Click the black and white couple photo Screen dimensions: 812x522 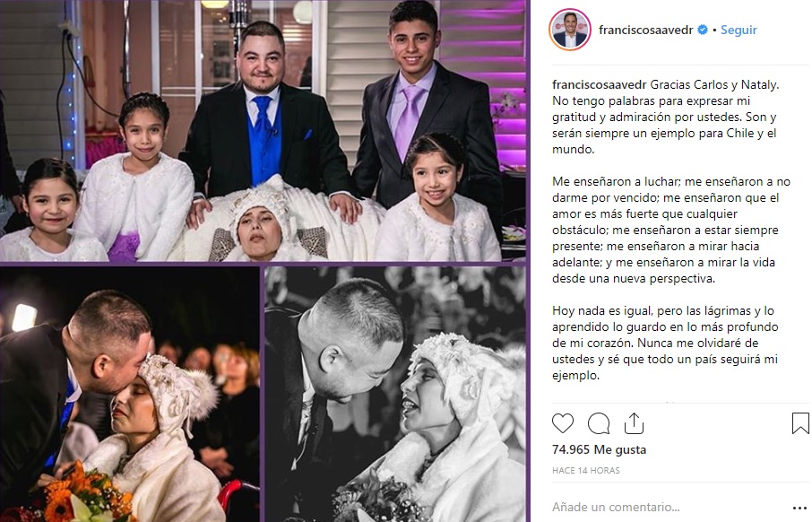(395, 395)
